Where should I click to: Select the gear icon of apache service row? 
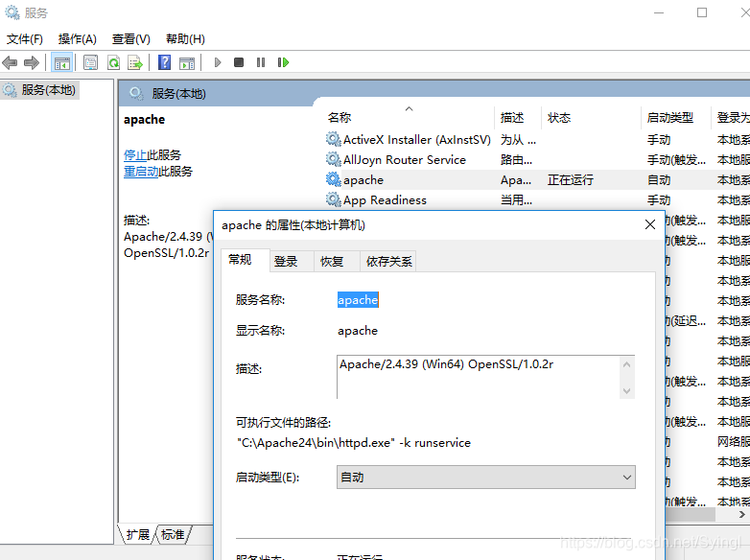pyautogui.click(x=333, y=180)
